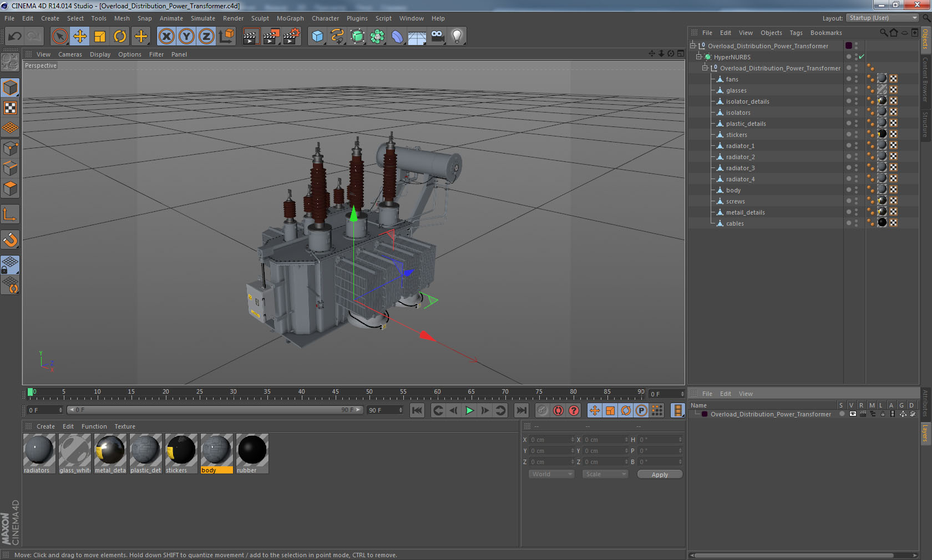Open the MoGraph menu
The image size is (932, 560).
(290, 18)
